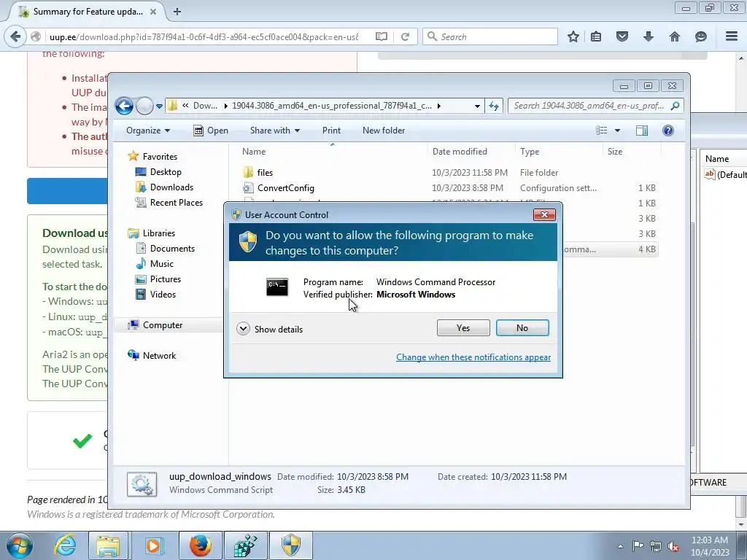747x560 pixels.
Task: Click Print in Explorer toolbar
Action: click(331, 131)
